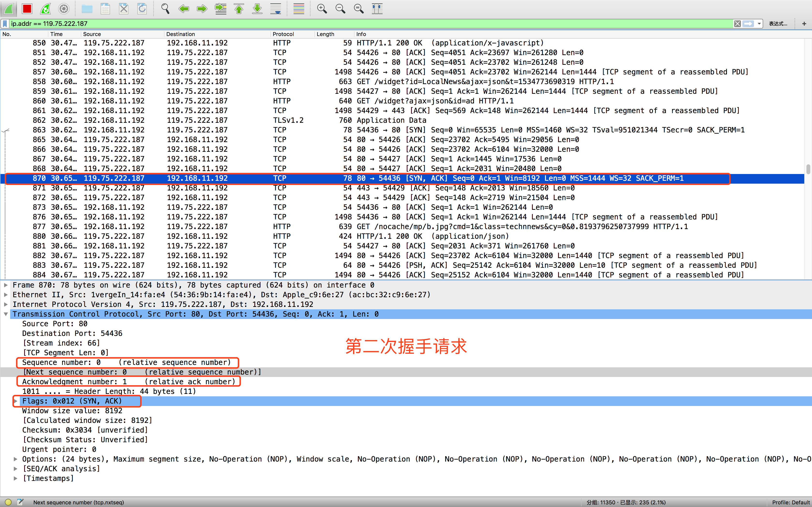This screenshot has height=507, width=812.
Task: Stop the running capture with red square
Action: 27,9
